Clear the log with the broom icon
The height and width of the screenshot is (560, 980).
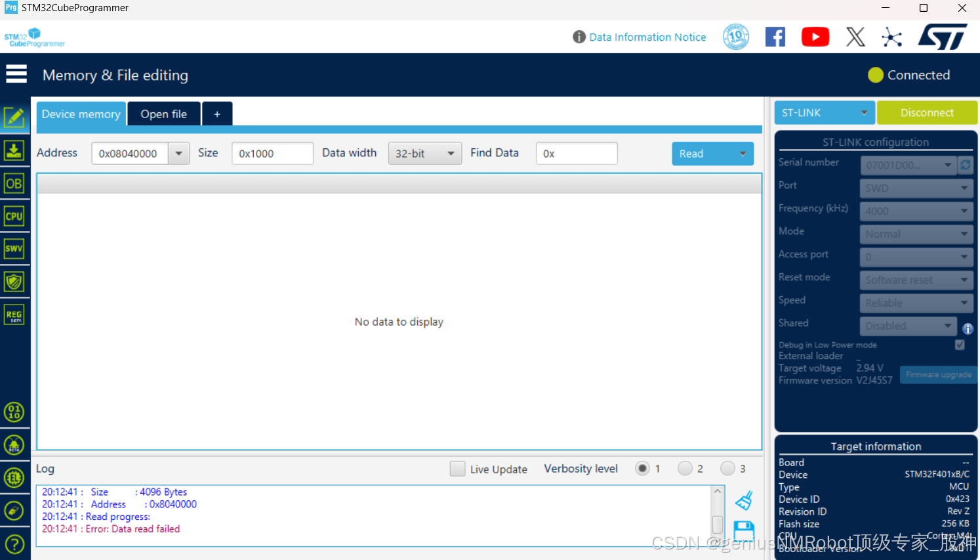tap(744, 501)
